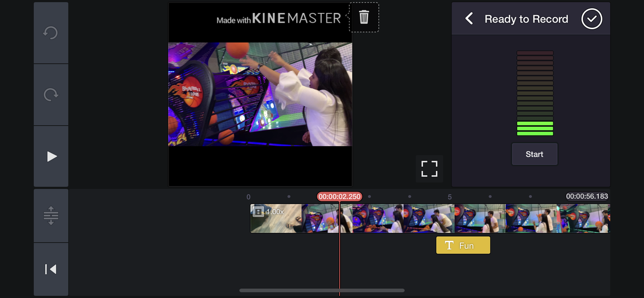Play the video preview
Screen dimensions: 644x298
[x=51, y=156]
